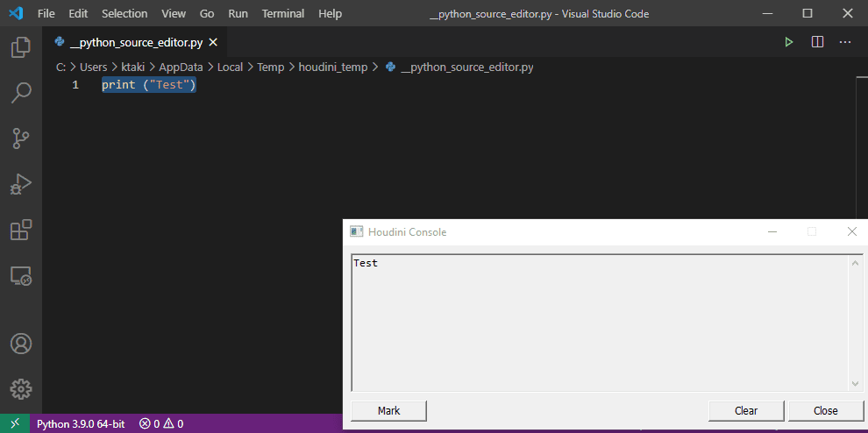Open the Extensions view
The height and width of the screenshot is (433, 868).
[21, 230]
